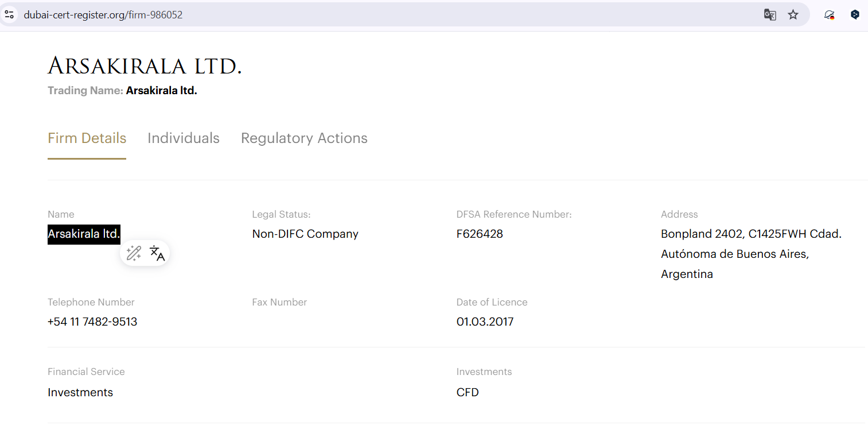
Task: Click the bold Trading Name value
Action: click(x=161, y=91)
